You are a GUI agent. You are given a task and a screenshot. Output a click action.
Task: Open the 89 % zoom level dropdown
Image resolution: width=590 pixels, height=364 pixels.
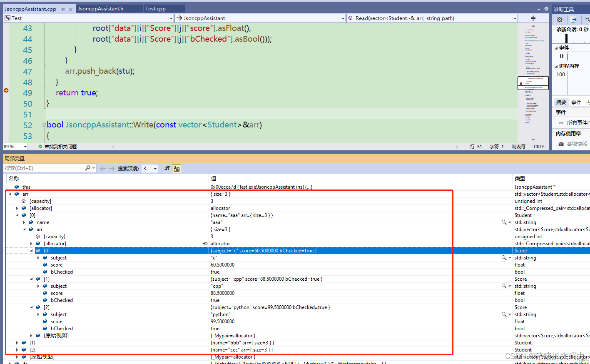click(x=25, y=147)
